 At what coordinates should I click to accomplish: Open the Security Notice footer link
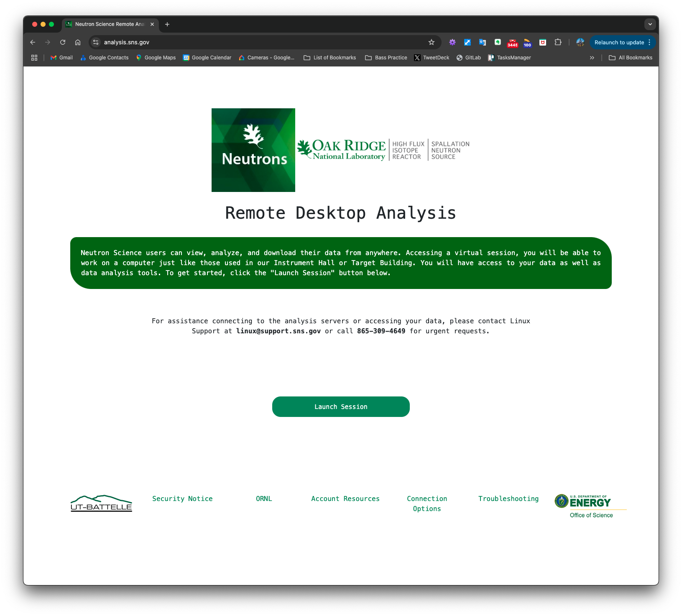(x=182, y=498)
